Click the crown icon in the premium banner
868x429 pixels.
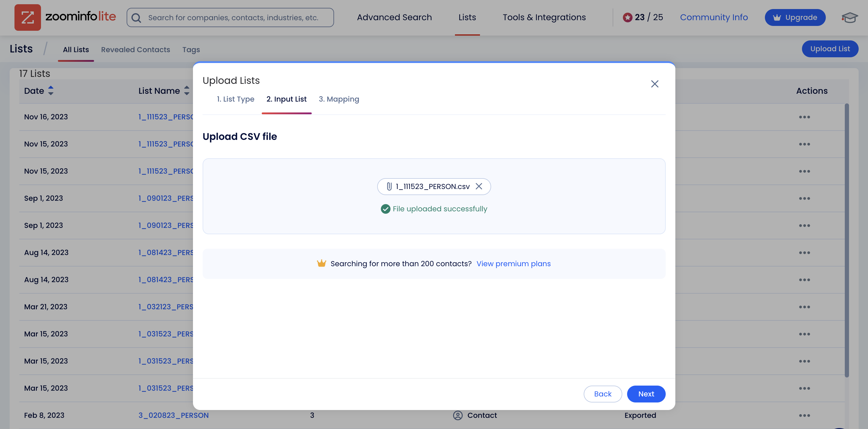tap(322, 263)
